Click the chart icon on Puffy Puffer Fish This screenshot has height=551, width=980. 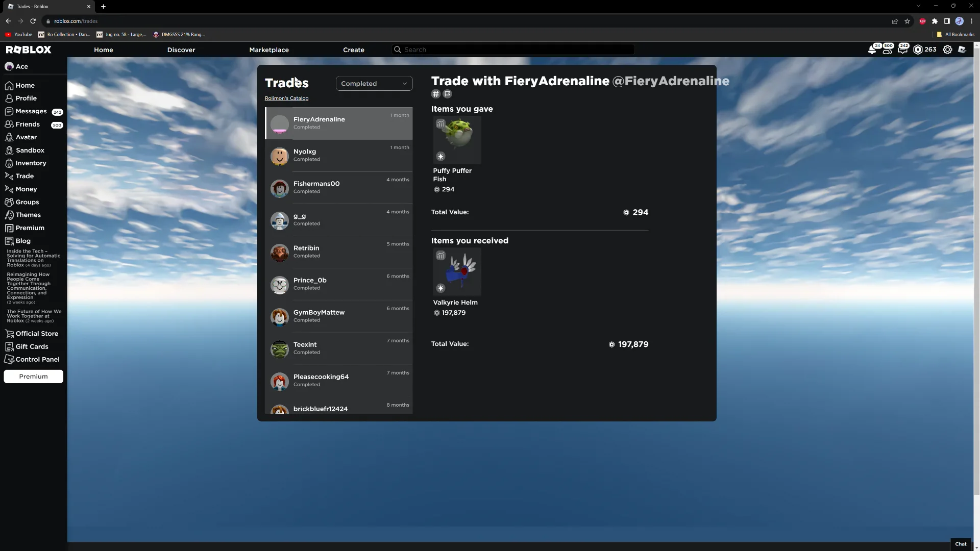pyautogui.click(x=440, y=124)
